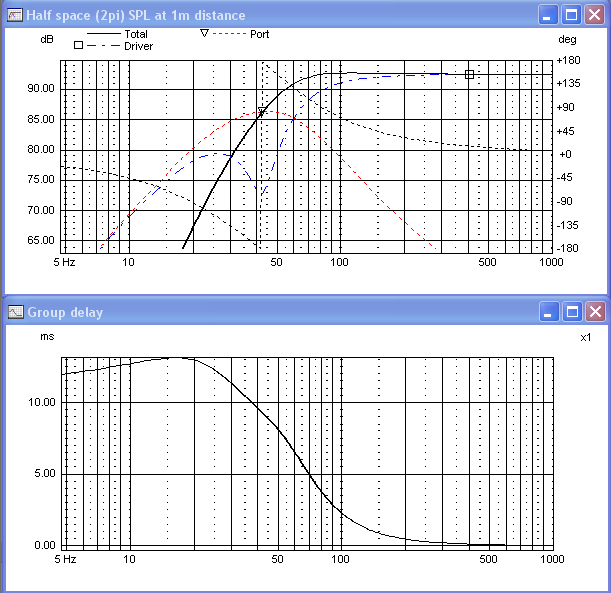Click the +45 phase axis value
The height and width of the screenshot is (593, 611).
click(x=566, y=131)
